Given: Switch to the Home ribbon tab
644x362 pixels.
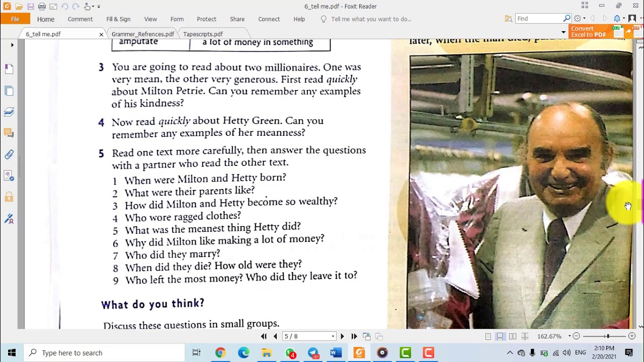Looking at the screenshot, I should click(x=45, y=19).
